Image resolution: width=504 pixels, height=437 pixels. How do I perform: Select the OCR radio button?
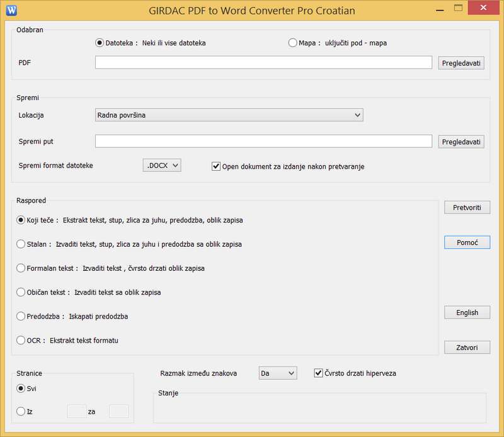(21, 340)
